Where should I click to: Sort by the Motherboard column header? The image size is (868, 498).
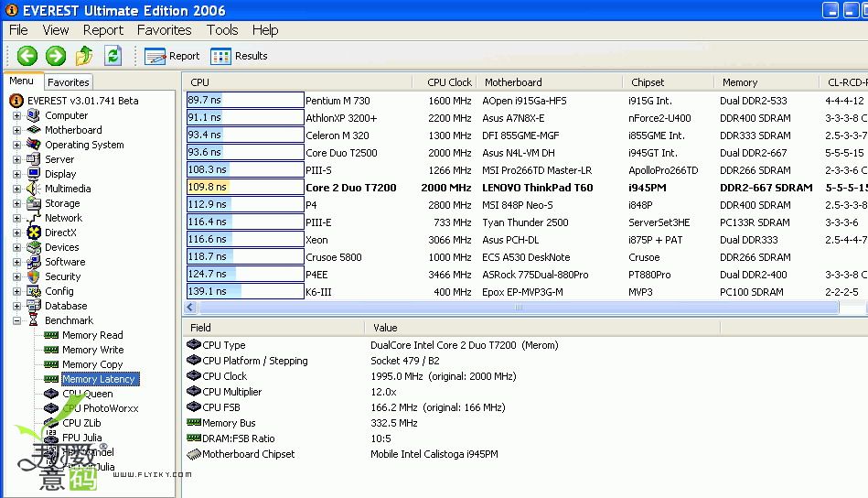pos(549,82)
